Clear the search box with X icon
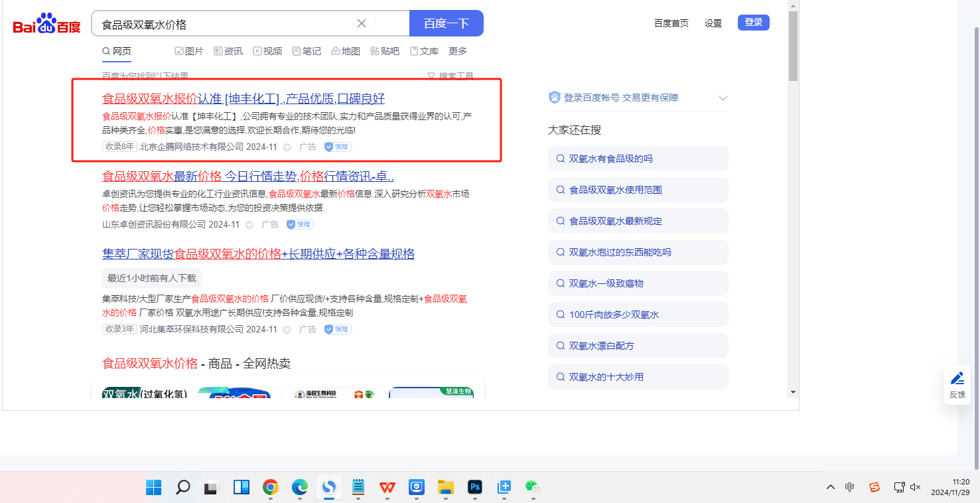 362,24
